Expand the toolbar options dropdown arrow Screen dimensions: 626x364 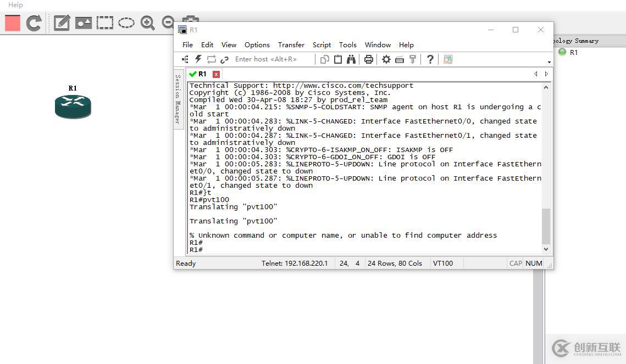pos(550,62)
